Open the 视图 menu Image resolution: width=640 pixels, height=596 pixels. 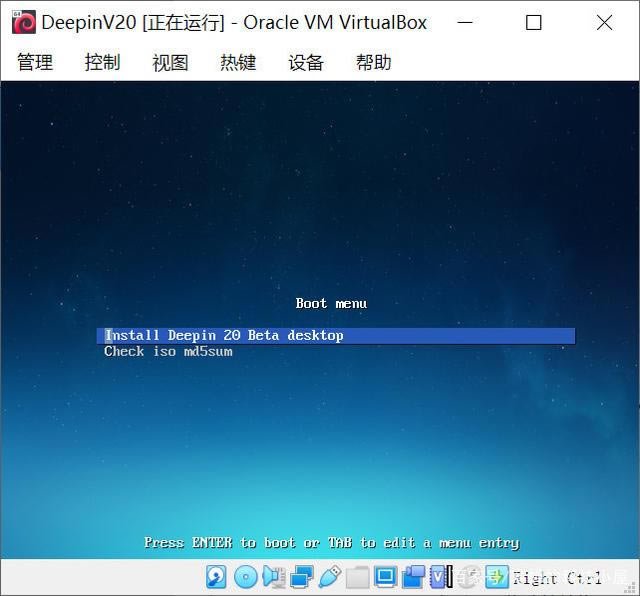(170, 62)
